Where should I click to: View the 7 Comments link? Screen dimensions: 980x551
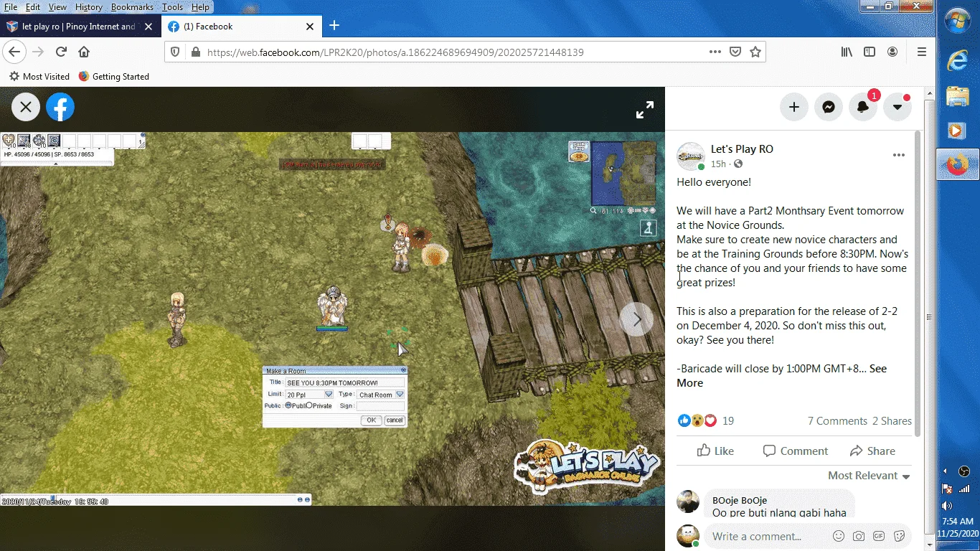click(837, 421)
